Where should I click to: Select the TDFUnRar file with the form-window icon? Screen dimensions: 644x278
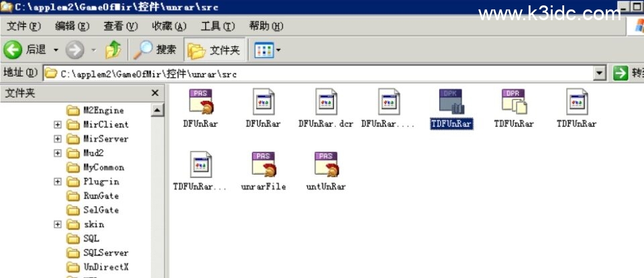coord(577,109)
